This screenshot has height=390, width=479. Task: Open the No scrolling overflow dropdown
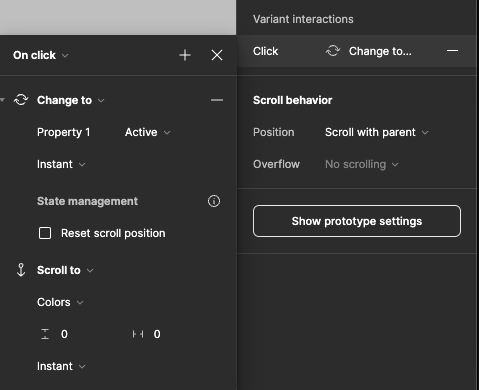click(x=362, y=164)
